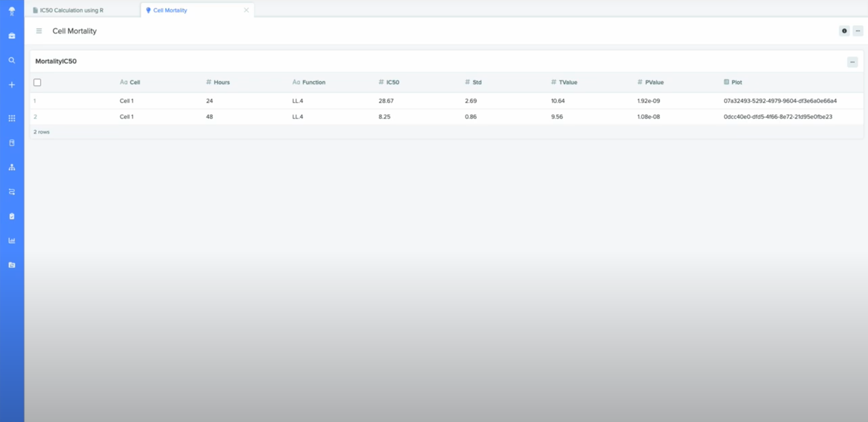Click the folder sync sidebar icon
868x422 pixels.
[x=12, y=265]
